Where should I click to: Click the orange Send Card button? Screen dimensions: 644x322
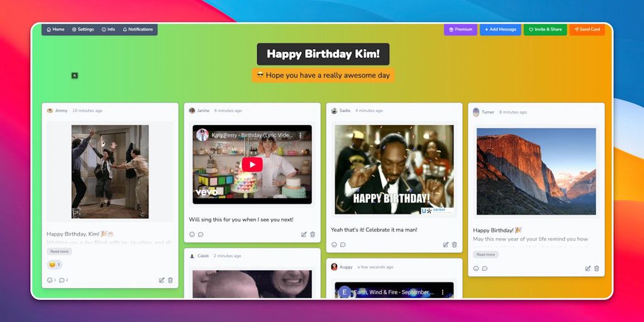pos(587,30)
